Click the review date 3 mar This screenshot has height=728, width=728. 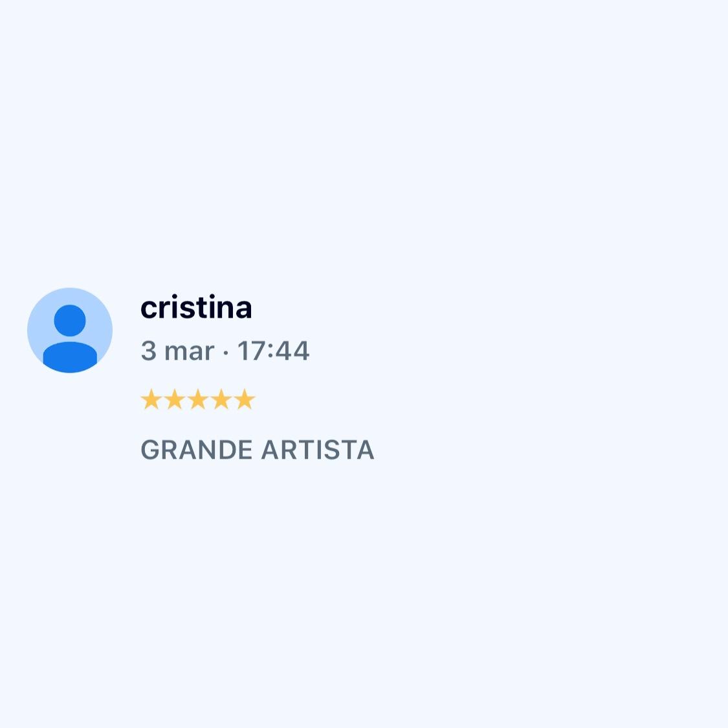coord(177,351)
